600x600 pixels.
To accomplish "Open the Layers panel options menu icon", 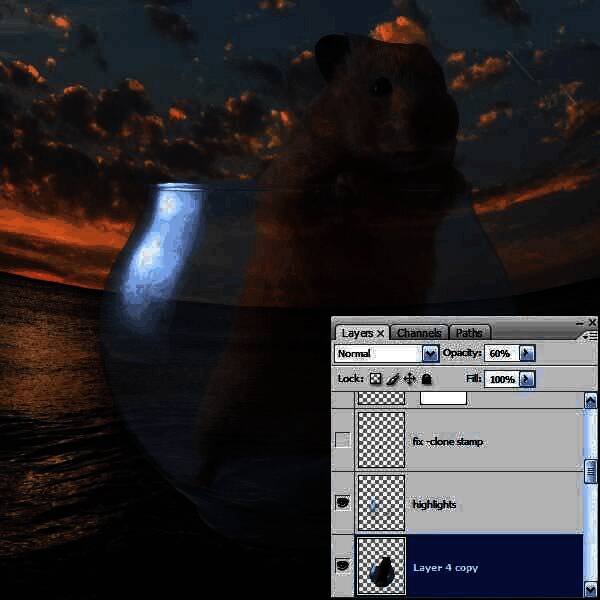I will click(591, 336).
